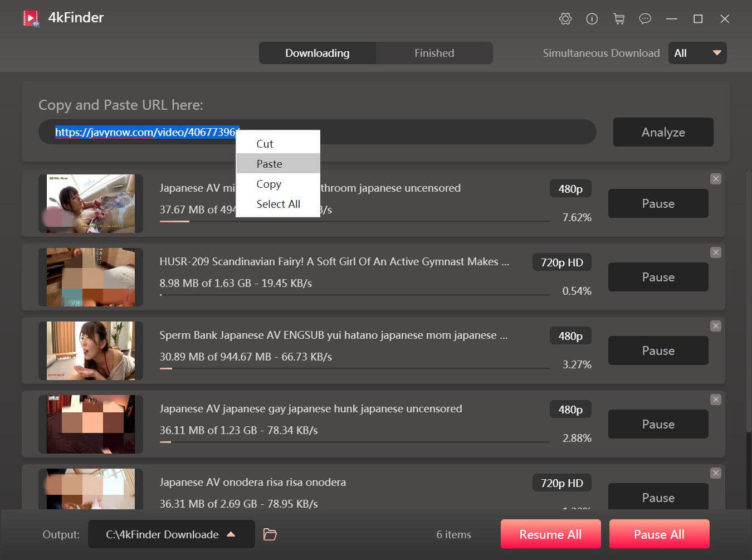The height and width of the screenshot is (560, 752).
Task: Open the settings gear icon
Action: pos(565,19)
